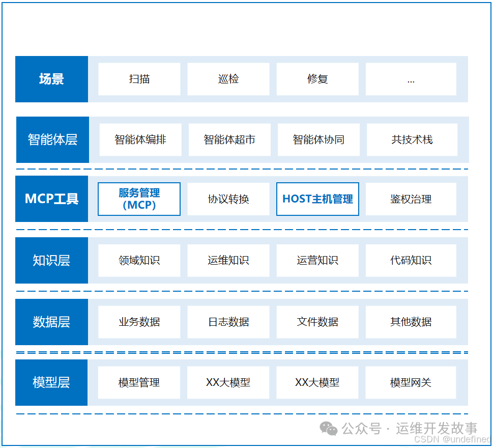Open the HOST主机管理 highlighted box
The width and height of the screenshot is (493, 448).
pos(317,199)
